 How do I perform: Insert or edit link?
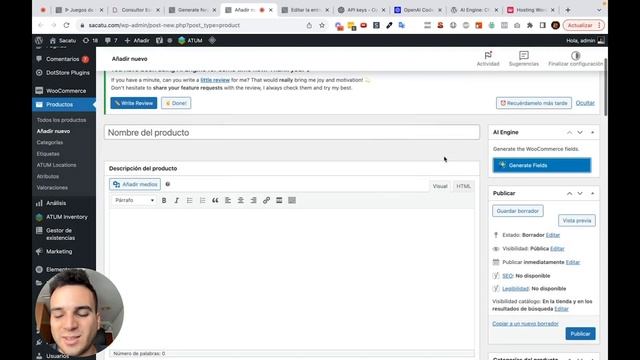266,200
